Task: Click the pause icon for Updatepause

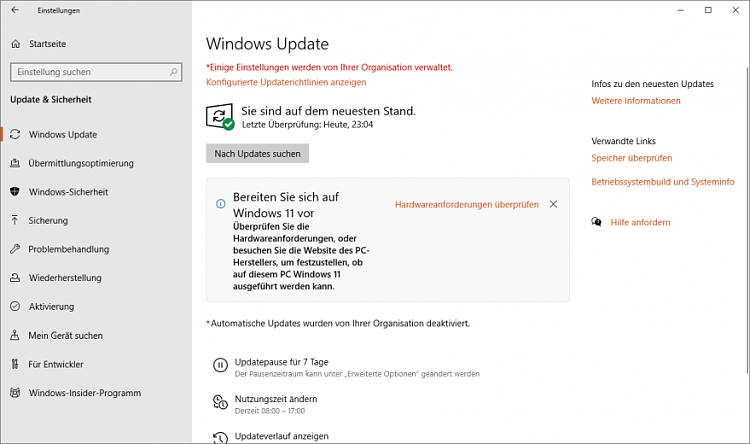Action: pos(220,366)
